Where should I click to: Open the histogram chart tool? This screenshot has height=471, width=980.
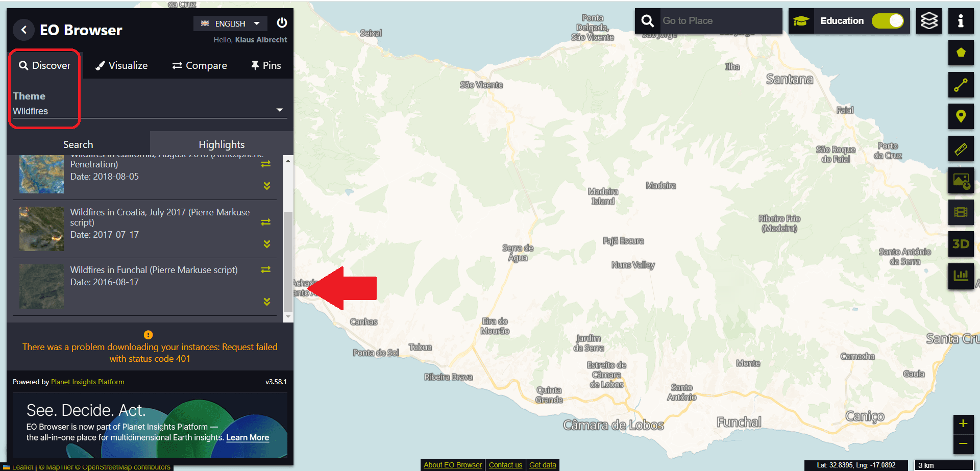pos(961,276)
